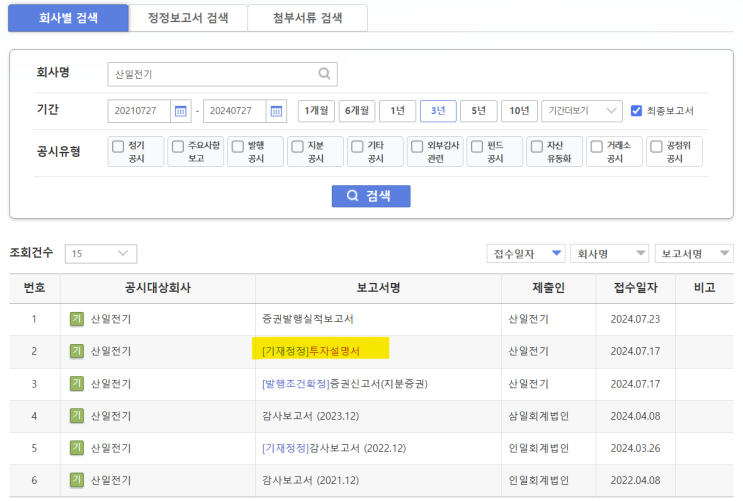Click the 접수일자 column header

635,288
